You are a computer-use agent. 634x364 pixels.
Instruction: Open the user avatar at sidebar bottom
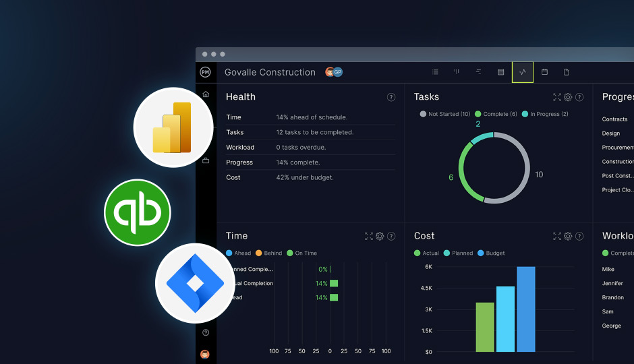(205, 355)
